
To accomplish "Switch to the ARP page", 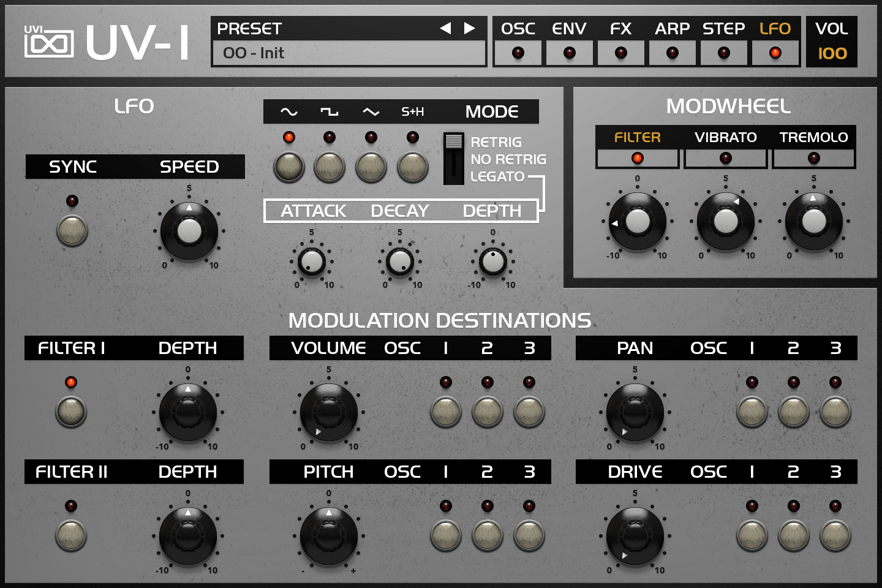I will click(673, 53).
